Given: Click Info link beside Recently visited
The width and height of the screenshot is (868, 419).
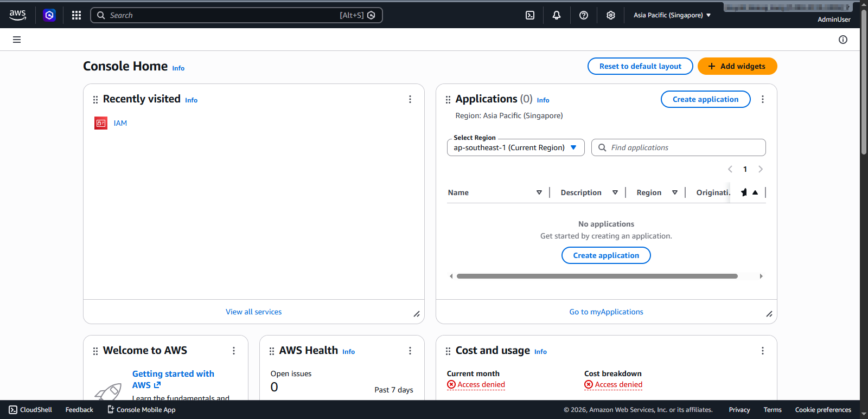Looking at the screenshot, I should click(x=192, y=100).
